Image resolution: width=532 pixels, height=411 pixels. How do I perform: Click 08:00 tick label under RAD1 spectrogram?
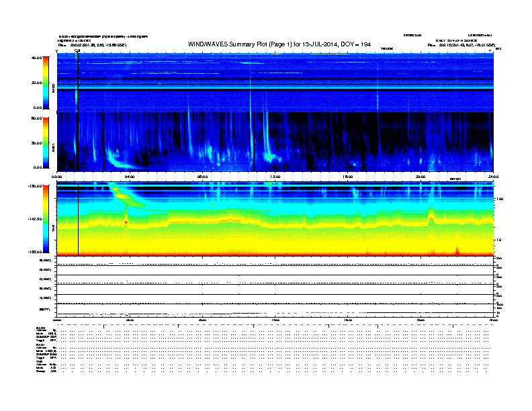[x=202, y=177]
